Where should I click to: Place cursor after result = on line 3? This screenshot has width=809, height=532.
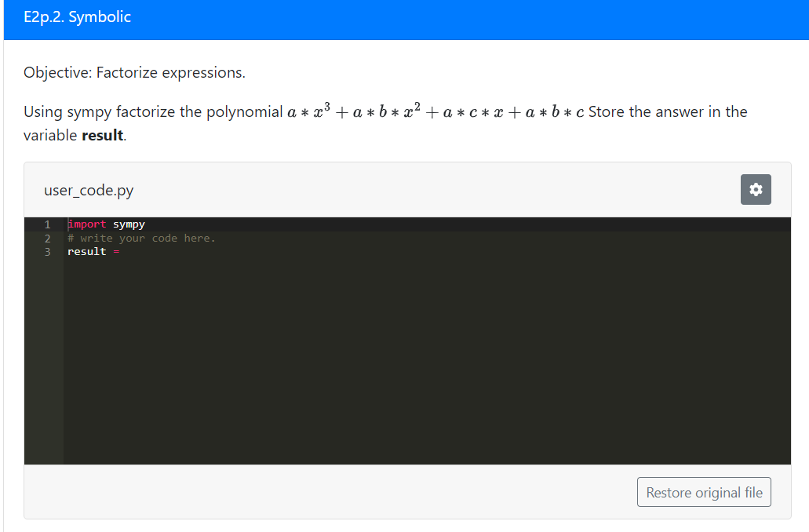pyautogui.click(x=126, y=251)
